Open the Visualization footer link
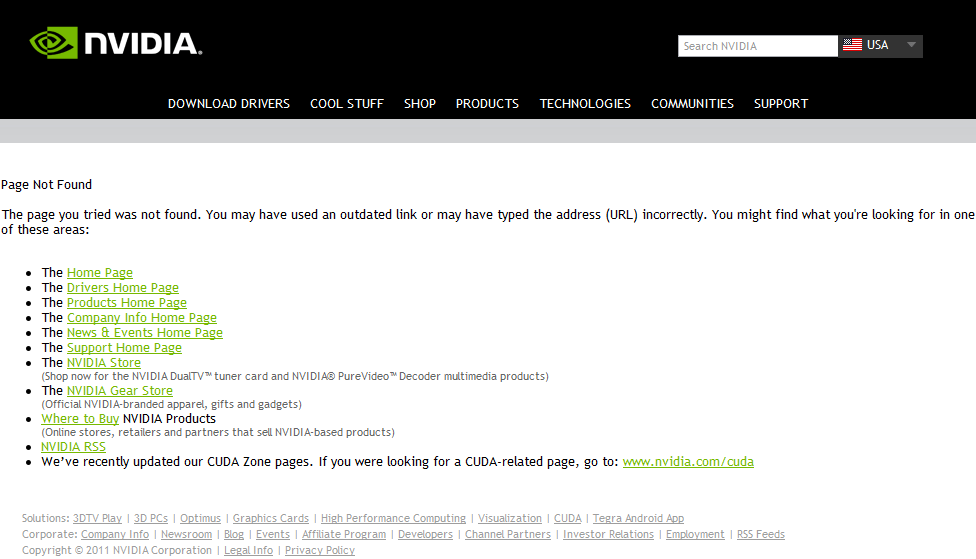 (x=510, y=518)
